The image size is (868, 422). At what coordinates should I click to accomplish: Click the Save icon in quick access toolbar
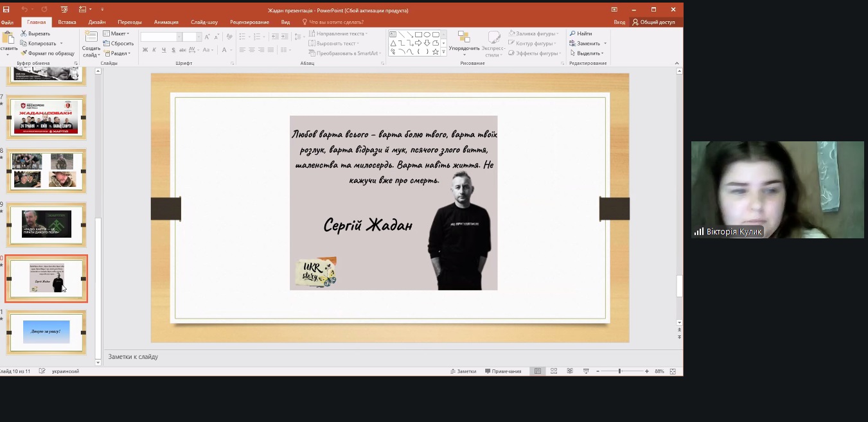(x=6, y=10)
